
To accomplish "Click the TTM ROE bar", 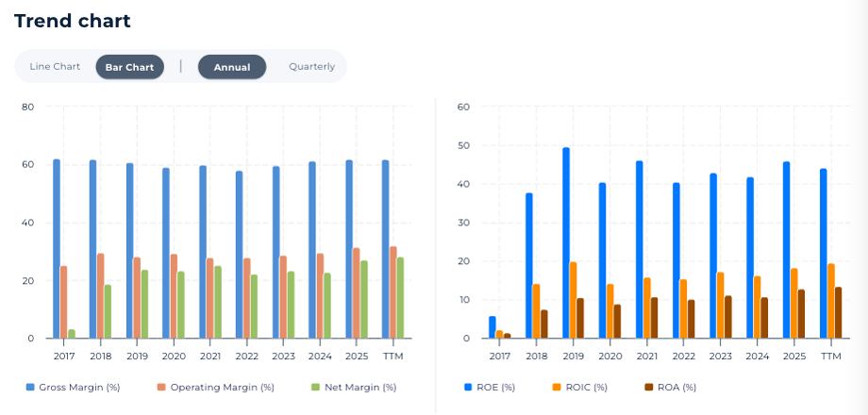I will 823,254.
